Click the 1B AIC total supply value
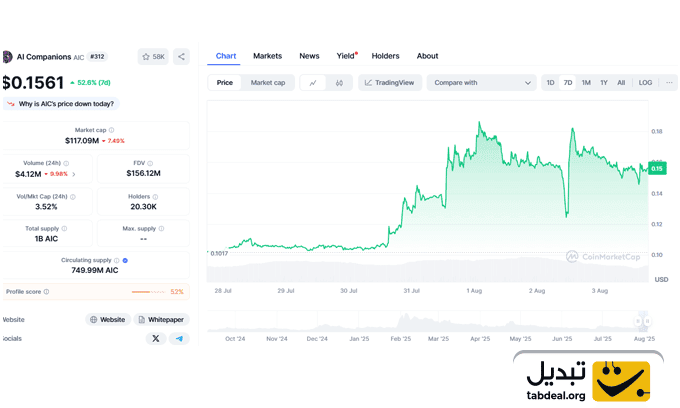 46,239
